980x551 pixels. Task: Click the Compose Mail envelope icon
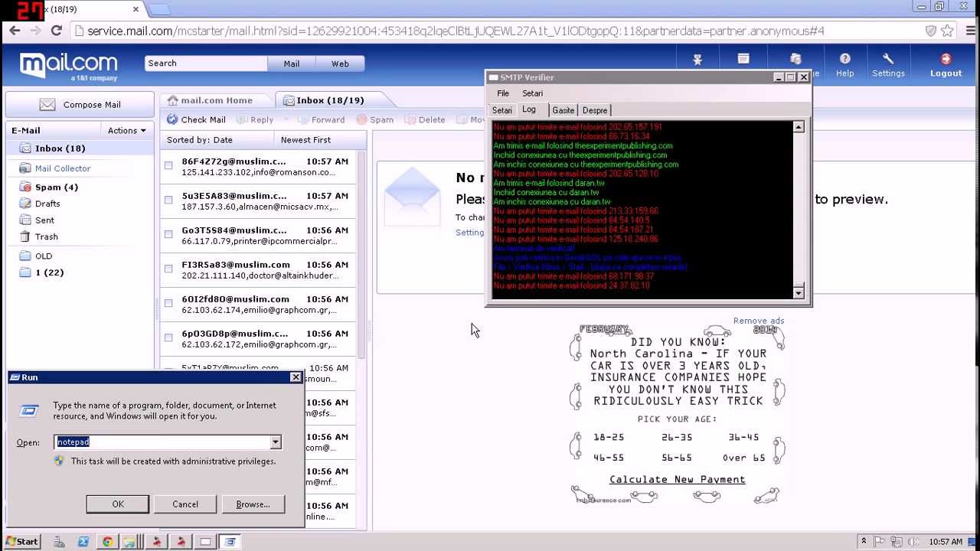click(47, 105)
